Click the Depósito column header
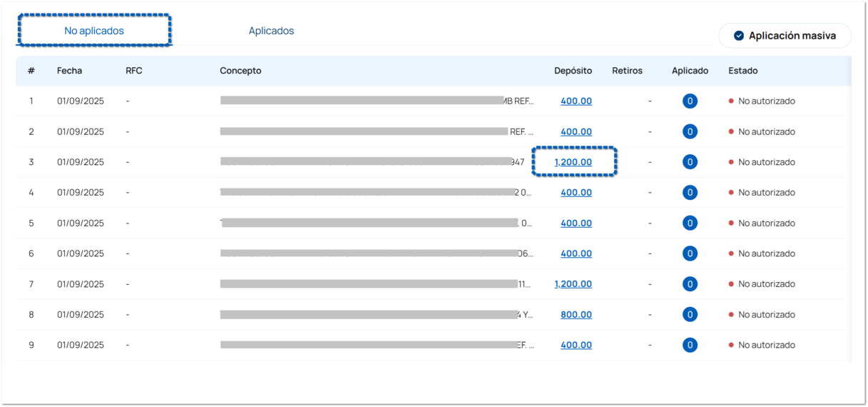This screenshot has width=868, height=407. pyautogui.click(x=573, y=71)
